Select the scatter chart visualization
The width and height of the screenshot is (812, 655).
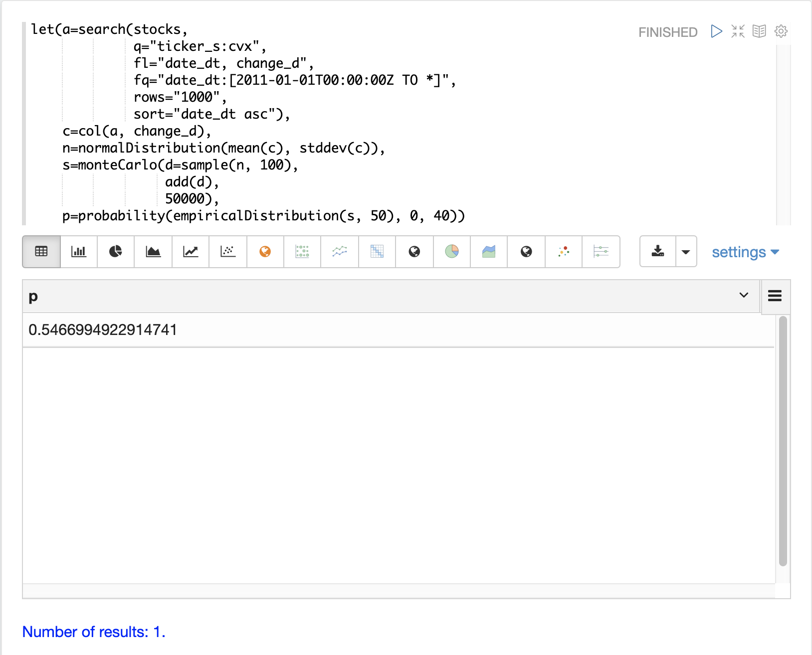pyautogui.click(x=228, y=252)
